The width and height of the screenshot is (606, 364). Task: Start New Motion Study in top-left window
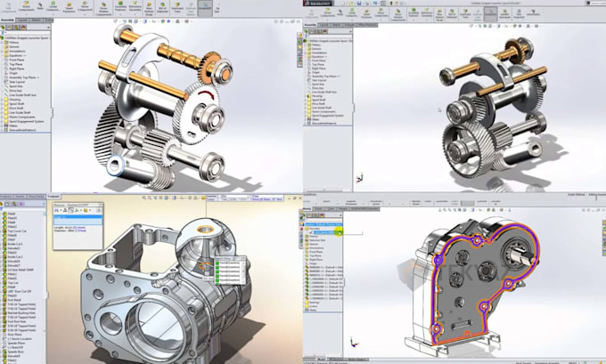tap(149, 9)
